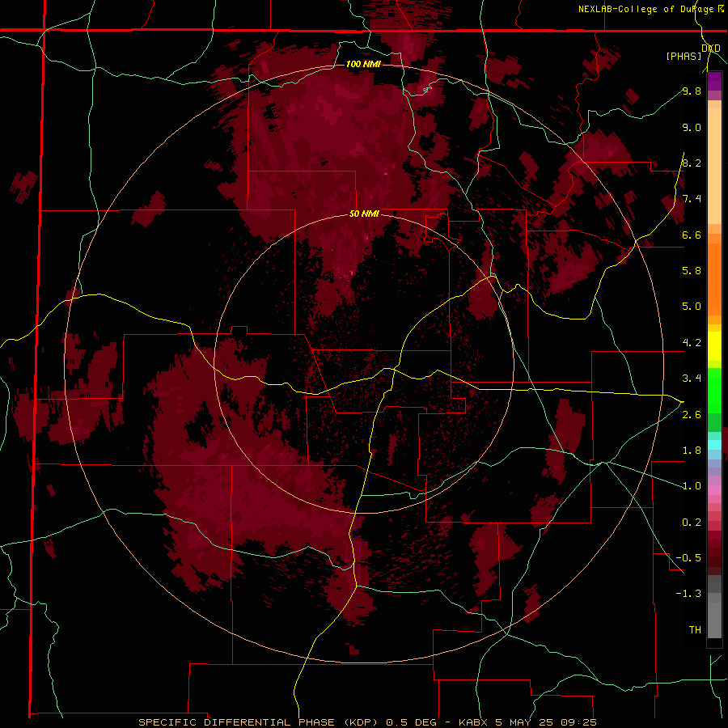
Task: Click the NEXLAB-College of DuPage watermark text
Action: [650, 9]
